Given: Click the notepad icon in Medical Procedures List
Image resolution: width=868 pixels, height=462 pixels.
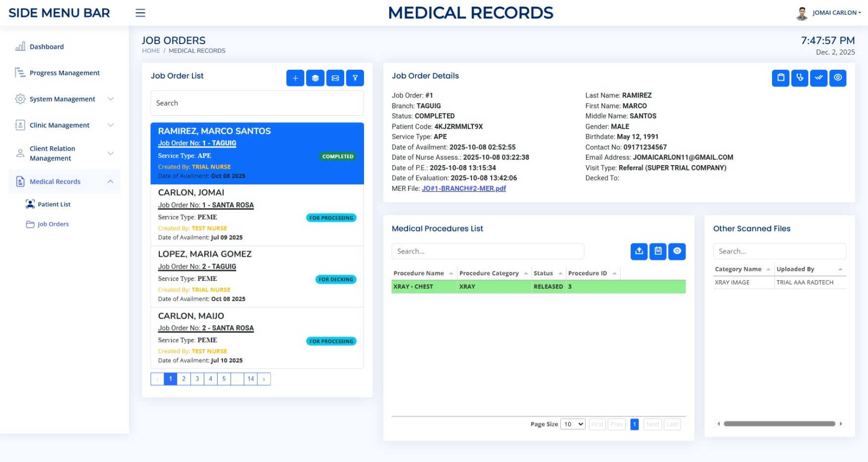Looking at the screenshot, I should point(658,251).
